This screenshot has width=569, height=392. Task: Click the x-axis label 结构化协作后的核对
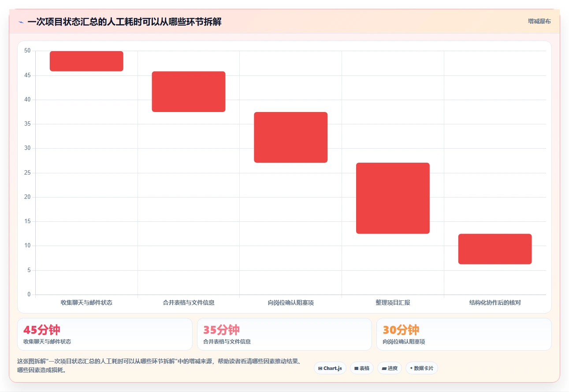(495, 303)
